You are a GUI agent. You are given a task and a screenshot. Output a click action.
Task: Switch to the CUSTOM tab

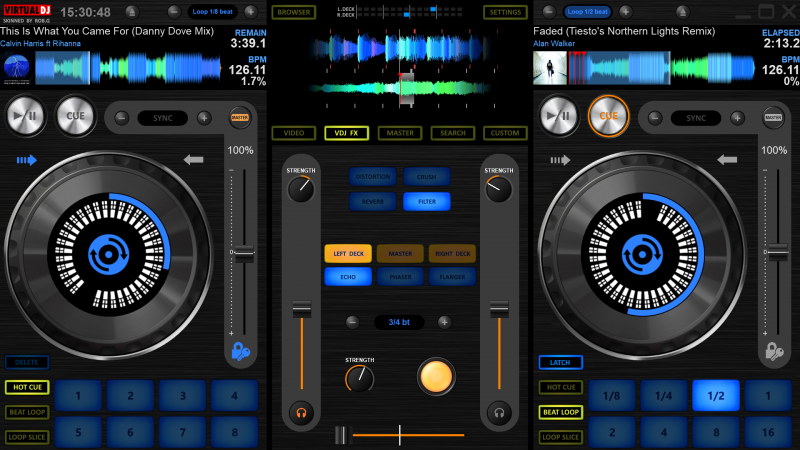[505, 133]
